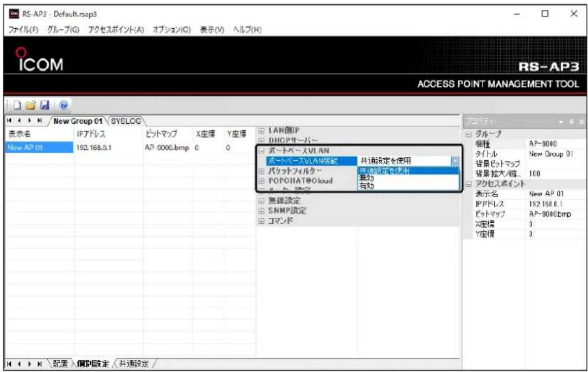The height and width of the screenshot is (372, 588).
Task: Go to next group tab with top arrow
Action: point(29,121)
